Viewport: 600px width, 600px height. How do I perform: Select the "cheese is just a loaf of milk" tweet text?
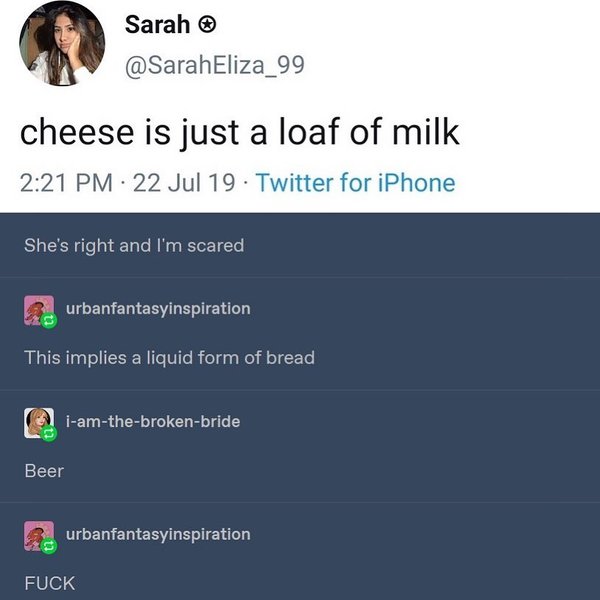tap(240, 131)
